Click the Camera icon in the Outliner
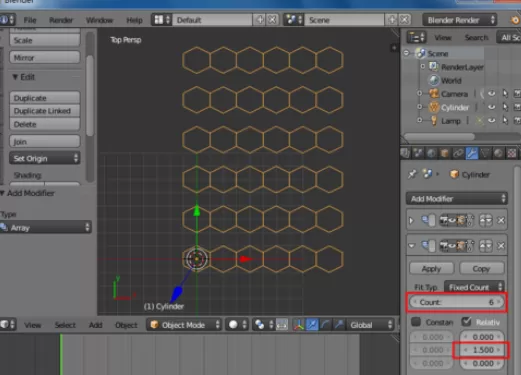The height and width of the screenshot is (375, 521). (434, 94)
